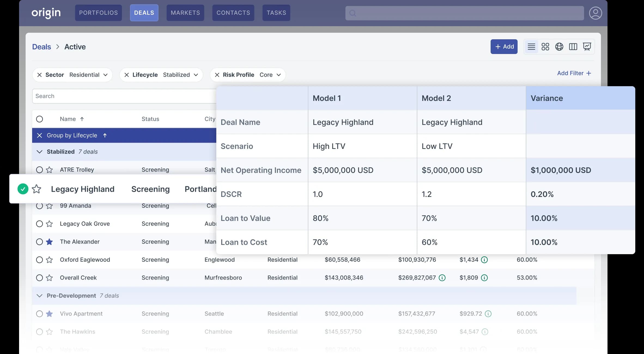Viewport: 644px width, 354px height.
Task: Open the Deals tab
Action: [x=144, y=13]
